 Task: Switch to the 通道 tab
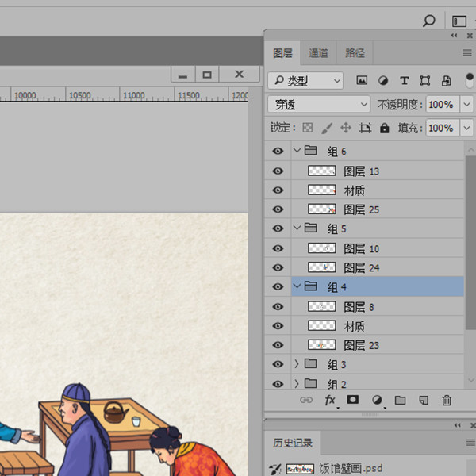[318, 53]
